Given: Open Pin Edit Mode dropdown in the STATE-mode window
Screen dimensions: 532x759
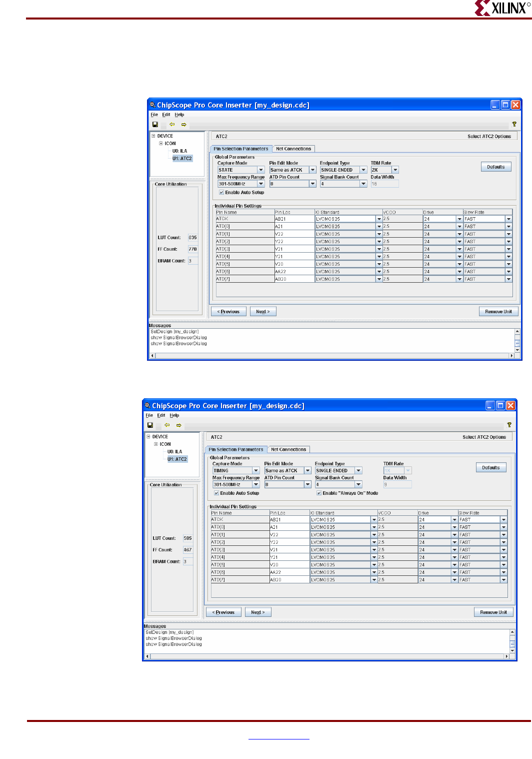Looking at the screenshot, I should pyautogui.click(x=292, y=170).
